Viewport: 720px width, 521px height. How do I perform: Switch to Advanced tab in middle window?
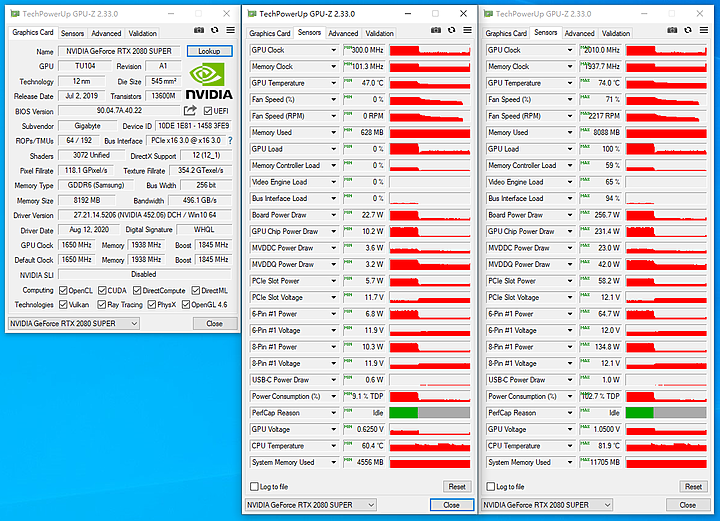[x=343, y=34]
